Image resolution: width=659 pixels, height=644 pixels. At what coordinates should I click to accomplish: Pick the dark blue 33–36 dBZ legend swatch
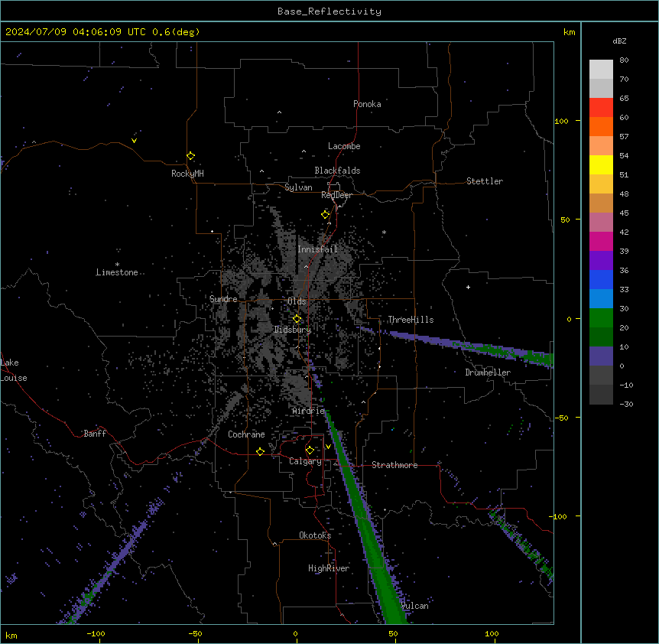[x=601, y=279]
